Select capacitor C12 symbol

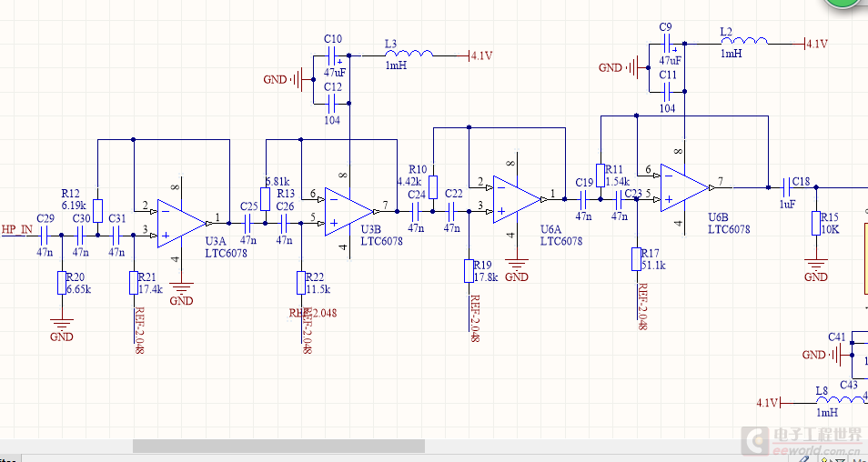(331, 103)
